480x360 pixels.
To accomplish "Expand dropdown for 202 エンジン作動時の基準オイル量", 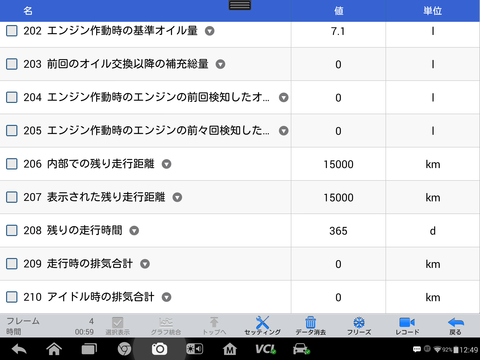I will coord(209,31).
